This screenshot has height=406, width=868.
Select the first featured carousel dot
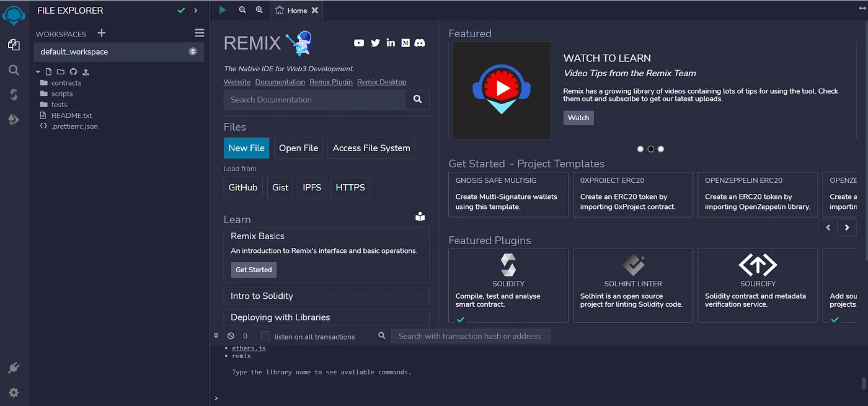tap(640, 149)
